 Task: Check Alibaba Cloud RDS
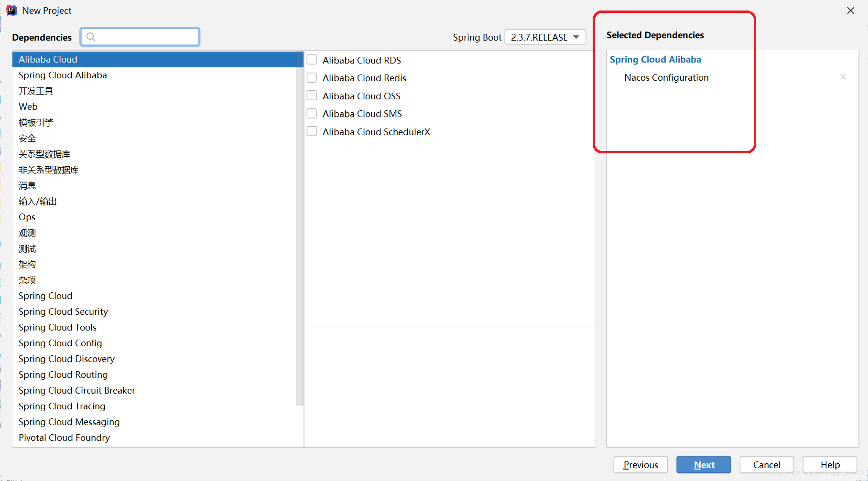click(312, 60)
